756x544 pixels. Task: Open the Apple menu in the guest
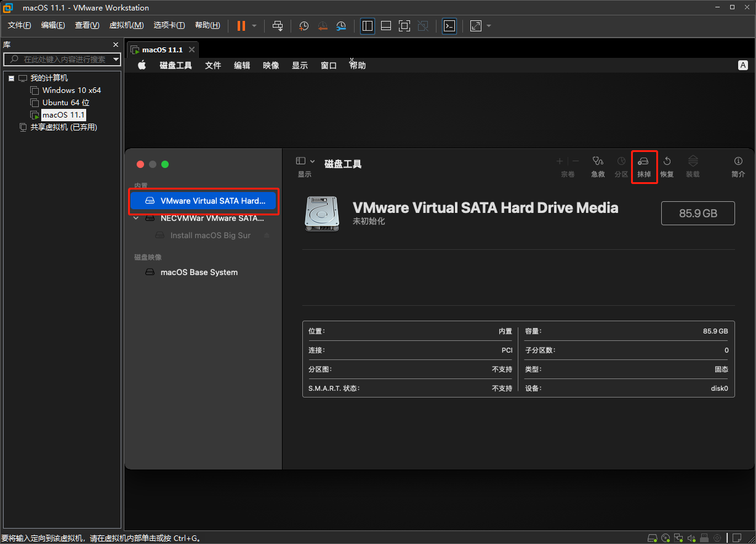click(x=142, y=65)
